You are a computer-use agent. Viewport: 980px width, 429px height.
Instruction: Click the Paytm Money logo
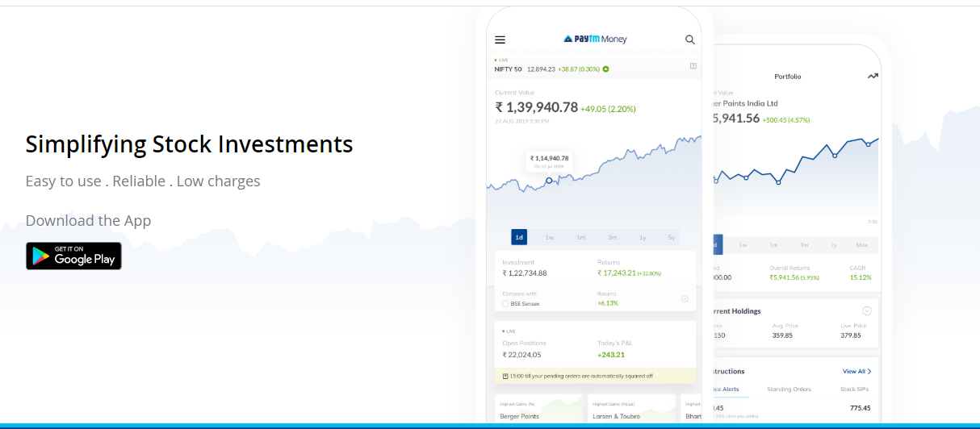tap(595, 40)
